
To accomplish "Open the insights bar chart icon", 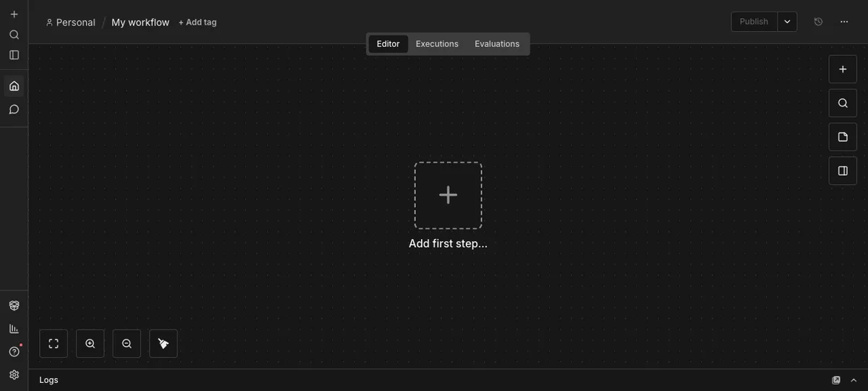I will (14, 329).
